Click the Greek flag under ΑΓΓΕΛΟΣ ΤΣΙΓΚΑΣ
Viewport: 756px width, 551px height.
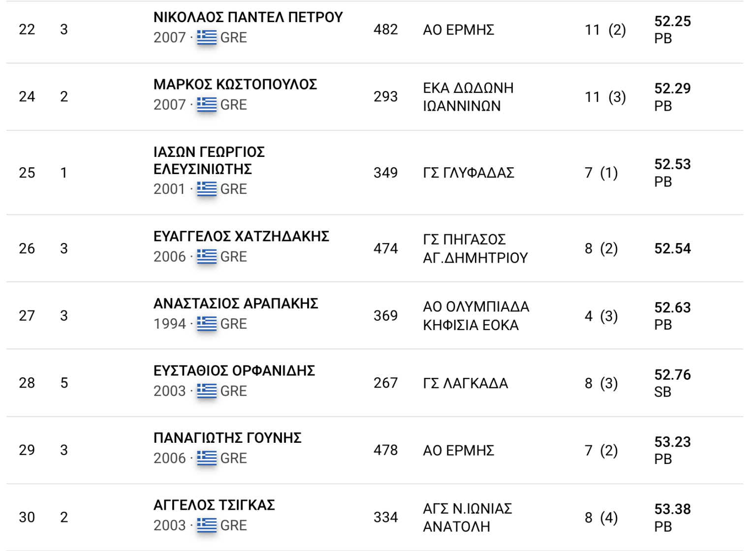coord(207,525)
